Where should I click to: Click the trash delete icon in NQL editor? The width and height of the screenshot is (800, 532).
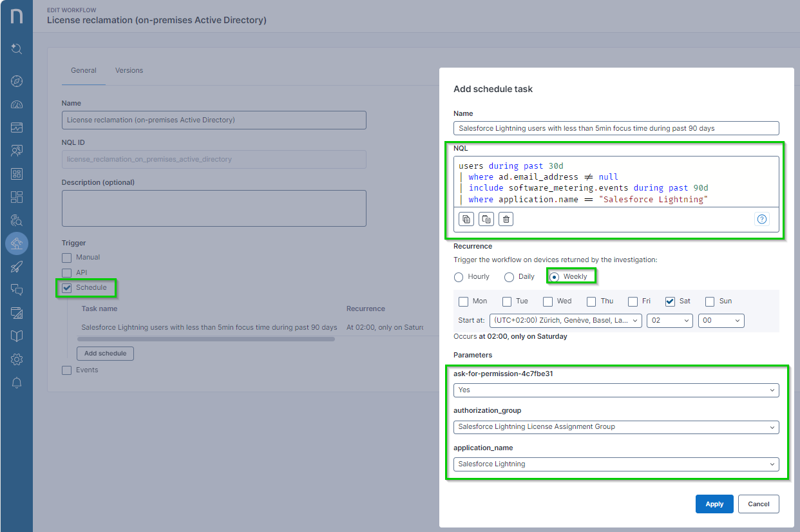click(x=506, y=220)
